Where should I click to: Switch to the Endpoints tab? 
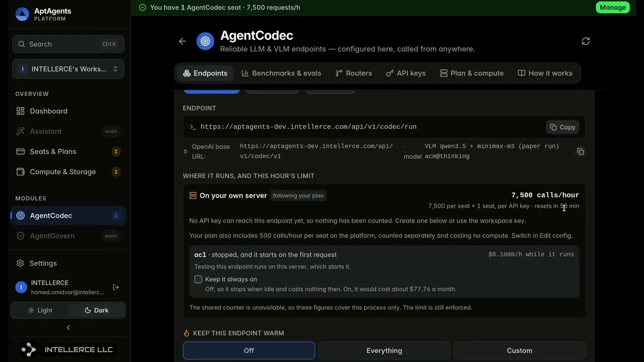point(205,73)
